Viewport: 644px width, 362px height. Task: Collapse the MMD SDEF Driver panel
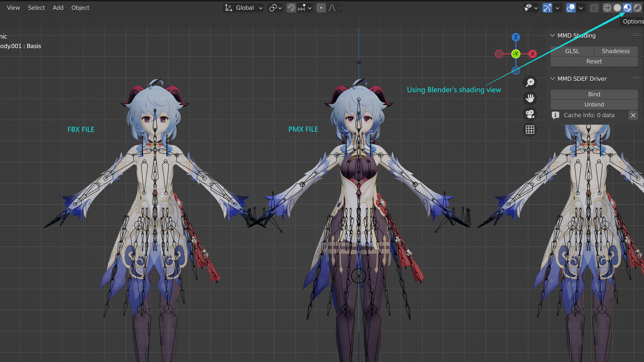click(553, 79)
